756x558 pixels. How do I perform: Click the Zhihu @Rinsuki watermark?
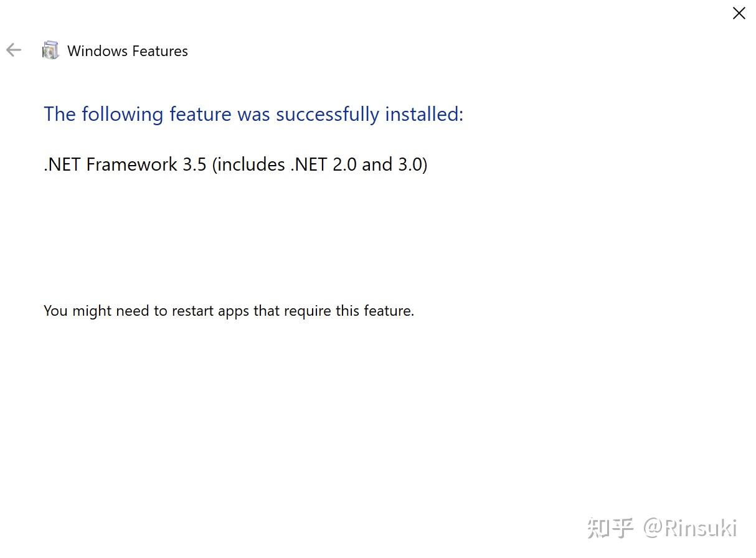(662, 527)
